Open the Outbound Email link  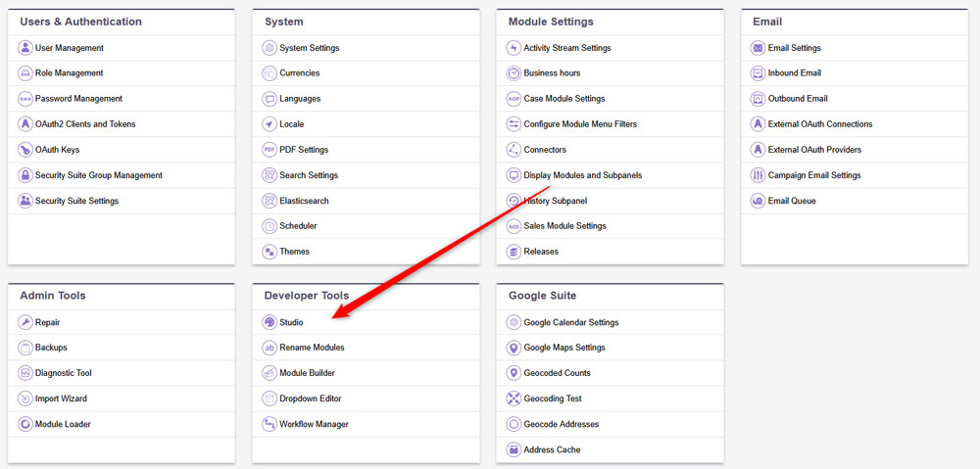pos(798,99)
